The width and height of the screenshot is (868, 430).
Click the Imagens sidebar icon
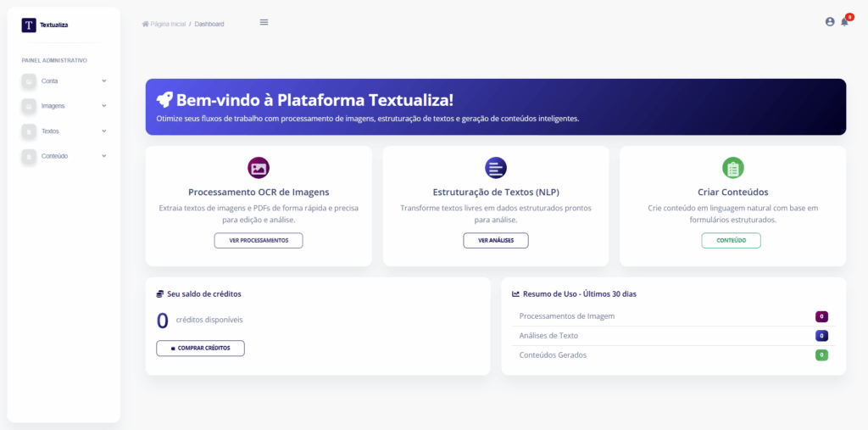(29, 106)
